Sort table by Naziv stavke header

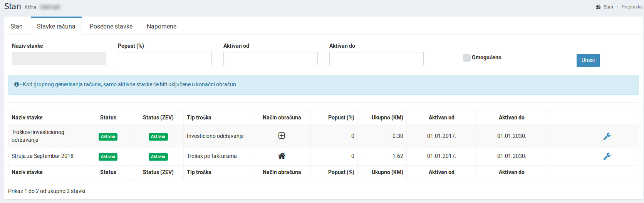(x=27, y=117)
